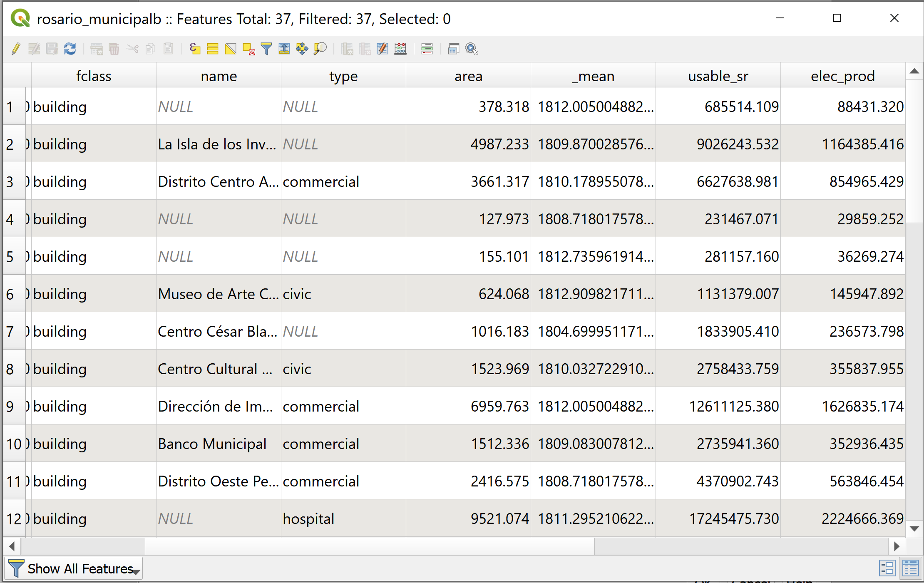Select row 12 by its row number

click(x=14, y=518)
